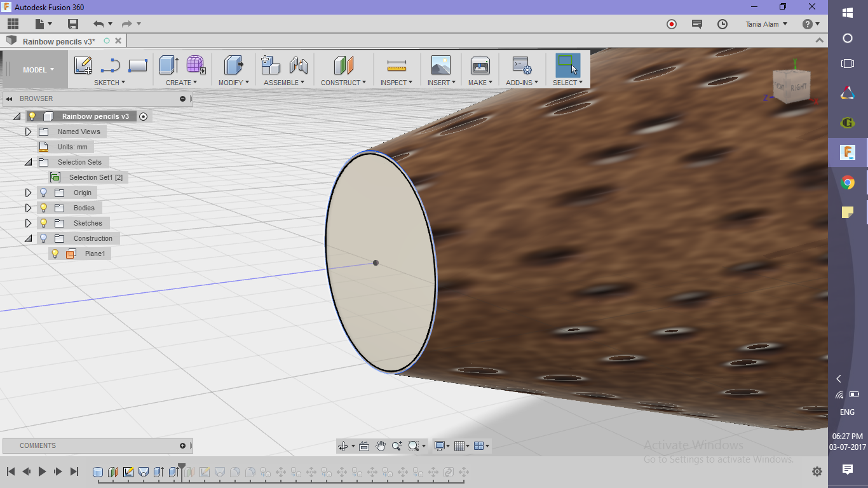Start screen recording with red circle icon
Image resolution: width=868 pixels, height=488 pixels.
point(672,24)
